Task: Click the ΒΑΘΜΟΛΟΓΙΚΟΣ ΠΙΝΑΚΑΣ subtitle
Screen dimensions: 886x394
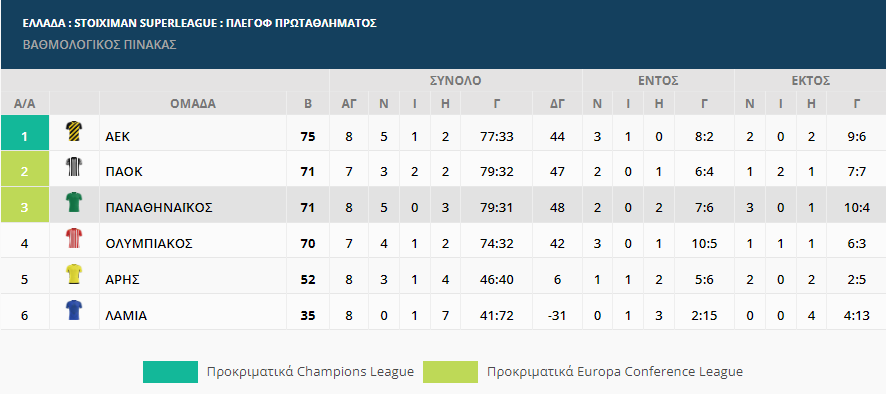Action: pos(99,45)
